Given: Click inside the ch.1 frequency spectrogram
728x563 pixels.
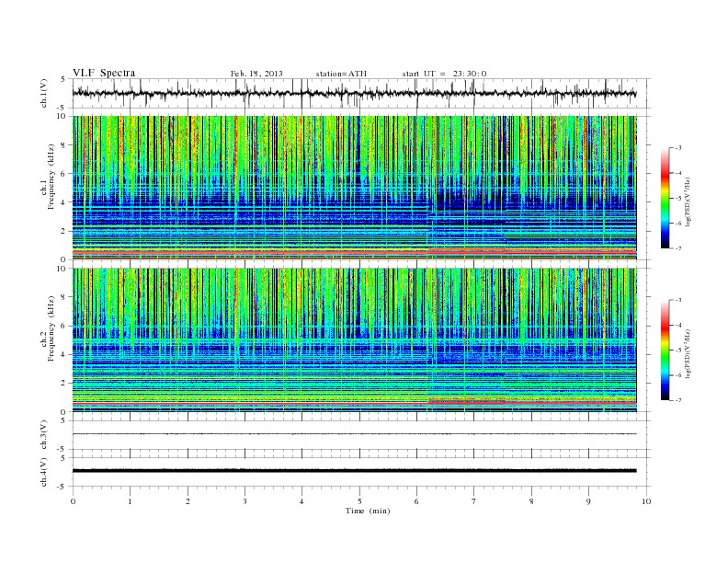Looking at the screenshot, I should click(x=354, y=188).
